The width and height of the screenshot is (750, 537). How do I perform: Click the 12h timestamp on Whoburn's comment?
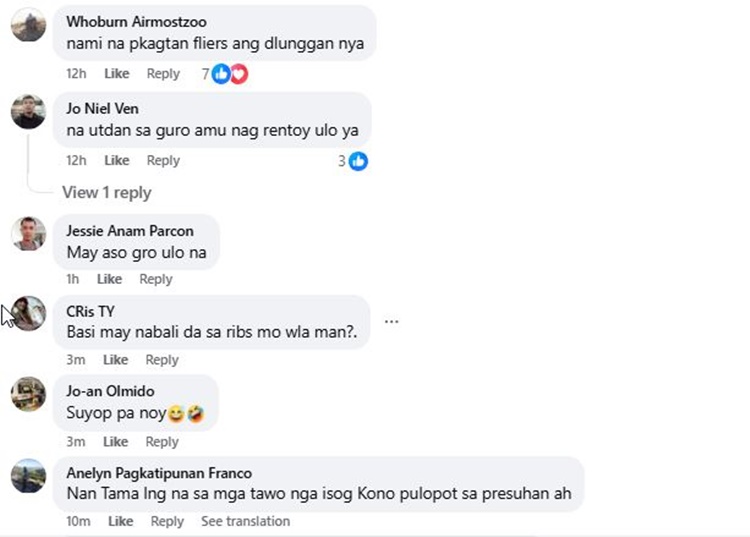click(76, 74)
